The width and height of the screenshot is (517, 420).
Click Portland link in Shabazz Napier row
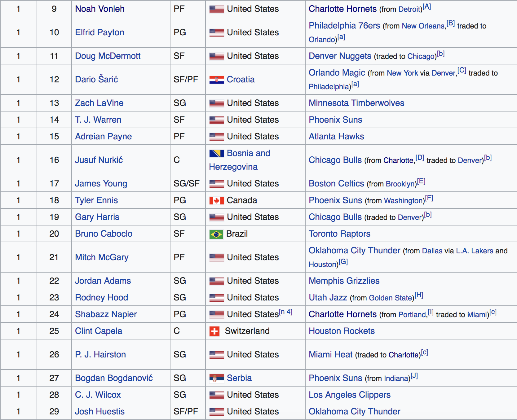click(x=412, y=315)
